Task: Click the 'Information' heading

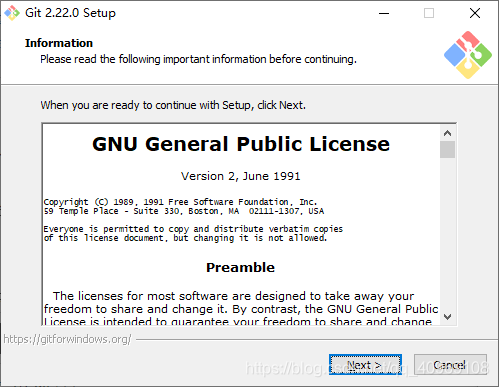Action: [x=59, y=43]
